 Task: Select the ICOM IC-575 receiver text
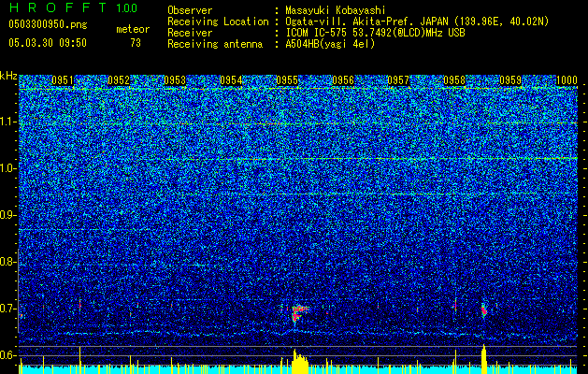[x=375, y=33]
